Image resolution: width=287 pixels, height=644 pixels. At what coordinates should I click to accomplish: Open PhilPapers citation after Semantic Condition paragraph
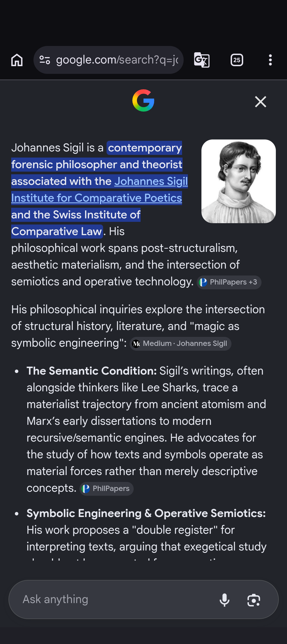coord(107,489)
